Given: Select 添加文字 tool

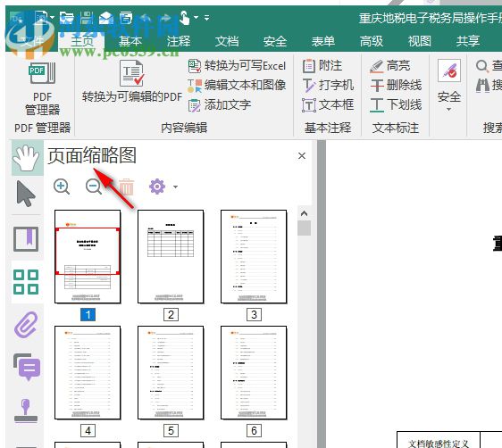Looking at the screenshot, I should pos(220,104).
